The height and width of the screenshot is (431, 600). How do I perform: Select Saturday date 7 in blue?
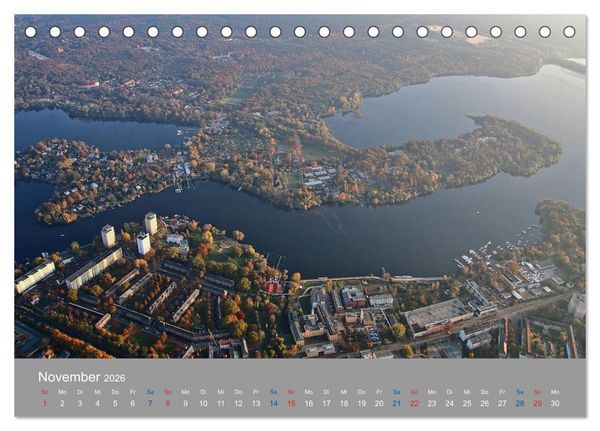click(x=150, y=403)
